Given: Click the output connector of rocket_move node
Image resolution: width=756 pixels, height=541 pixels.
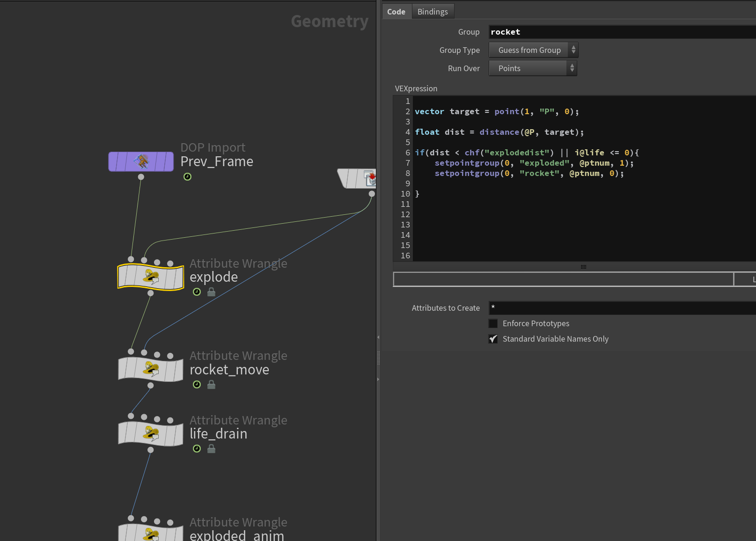Looking at the screenshot, I should [x=150, y=386].
